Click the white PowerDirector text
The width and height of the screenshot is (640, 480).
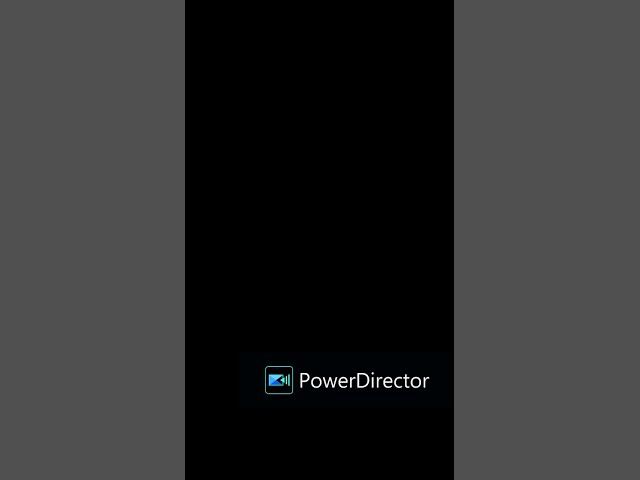click(364, 380)
